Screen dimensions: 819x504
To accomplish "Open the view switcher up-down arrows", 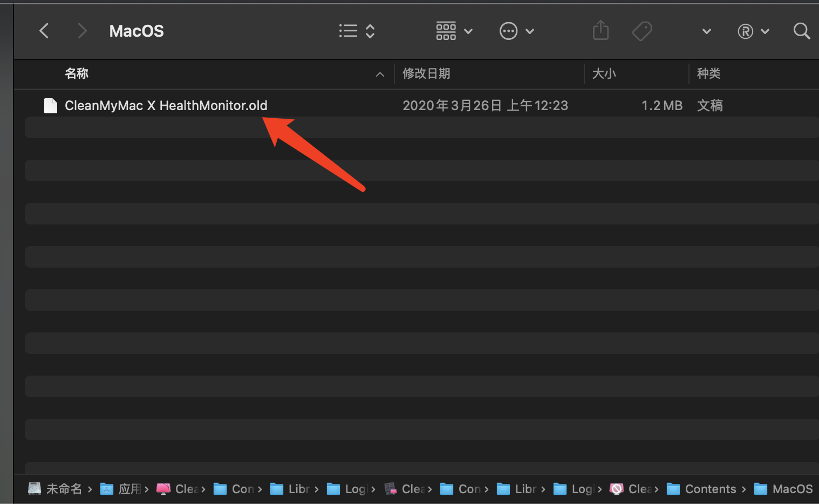I will point(370,31).
